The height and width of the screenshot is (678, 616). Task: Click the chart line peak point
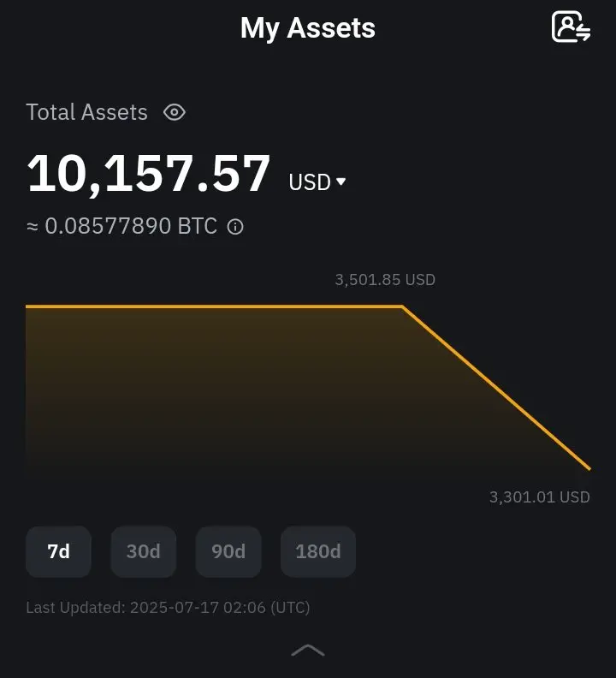402,306
